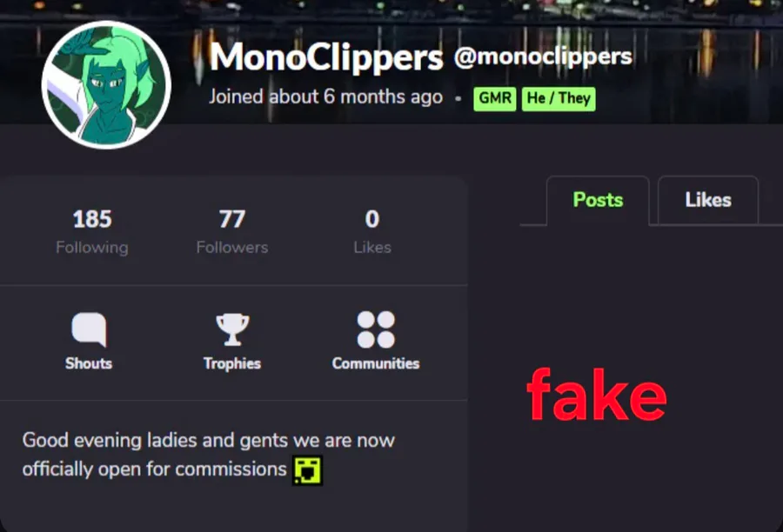The width and height of the screenshot is (783, 532).
Task: Click the yellow pixel emoji in bio
Action: pyautogui.click(x=308, y=470)
